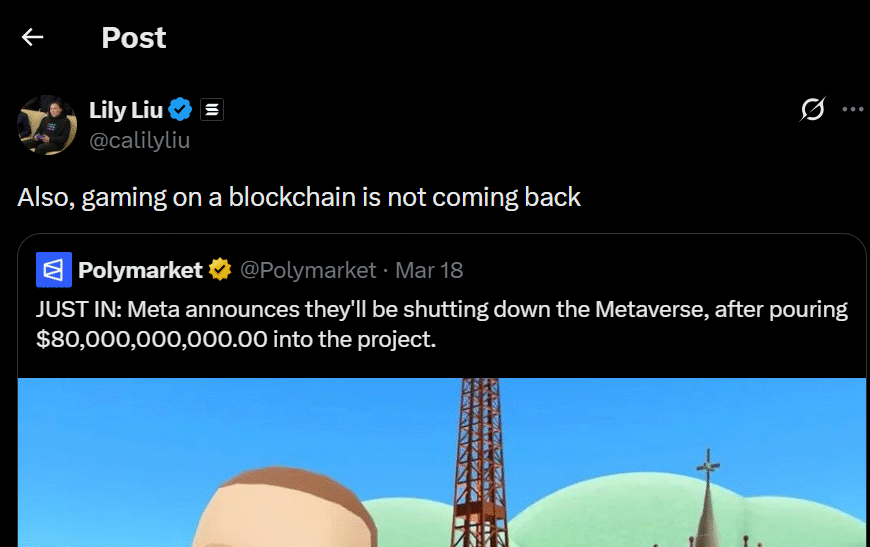Click the Lily Liu display name
Screen dimensions: 870x547
click(125, 110)
